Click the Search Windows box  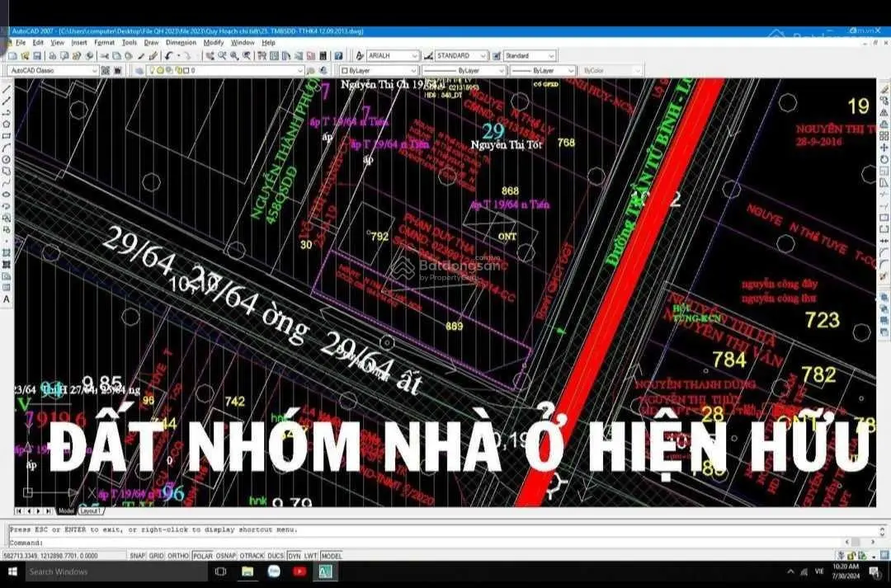(x=116, y=572)
